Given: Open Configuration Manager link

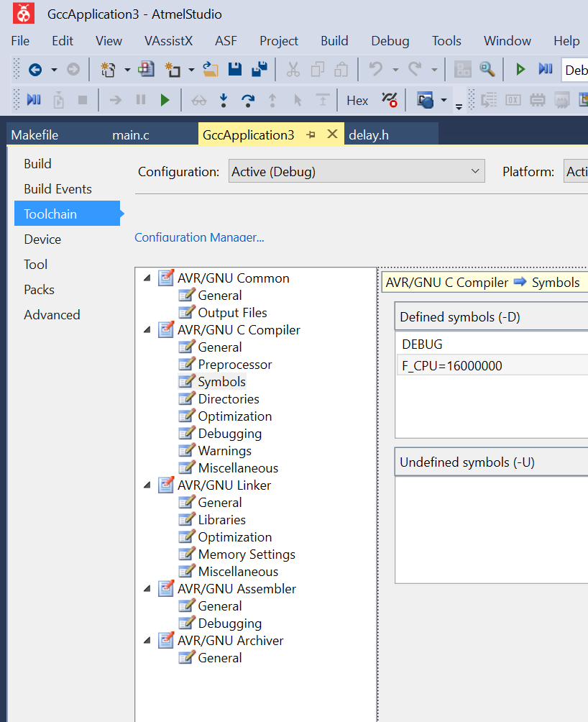Looking at the screenshot, I should coord(199,237).
